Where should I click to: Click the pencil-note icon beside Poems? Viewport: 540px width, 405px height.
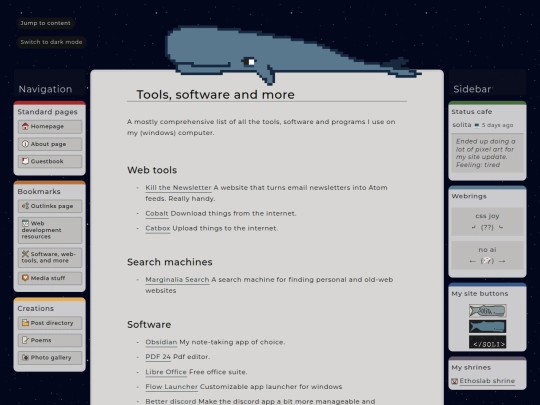(25, 340)
